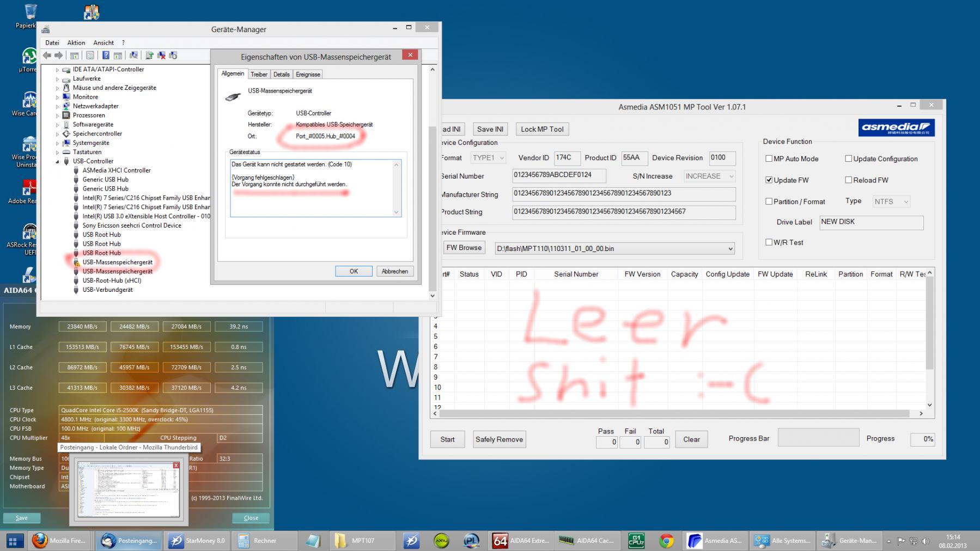Enable the MP Auto Mode checkbox
The width and height of the screenshot is (980, 551).
tap(769, 158)
